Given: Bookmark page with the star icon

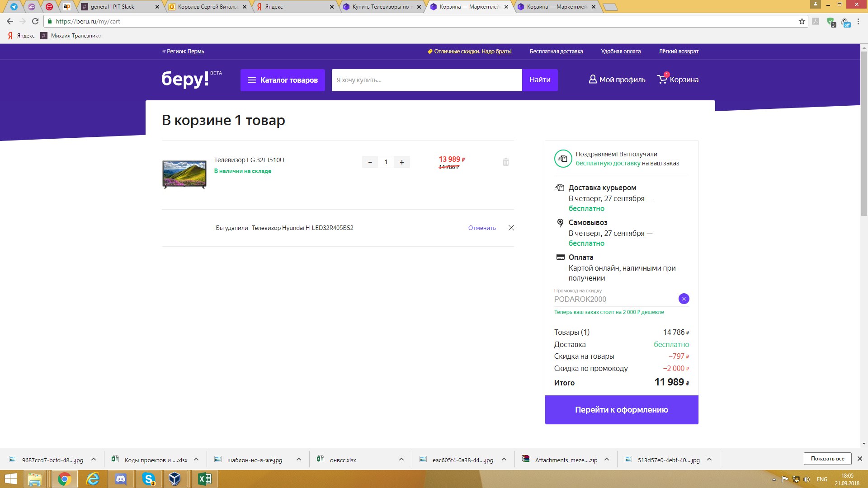Looking at the screenshot, I should [x=802, y=21].
